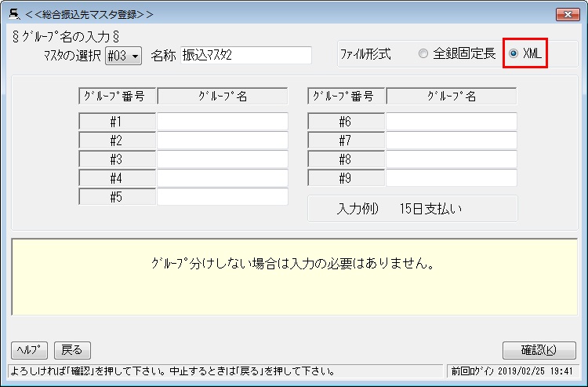Click the status bar instruction よろしければ「確認」
Viewport: 588px width, 387px height.
[x=172, y=371]
